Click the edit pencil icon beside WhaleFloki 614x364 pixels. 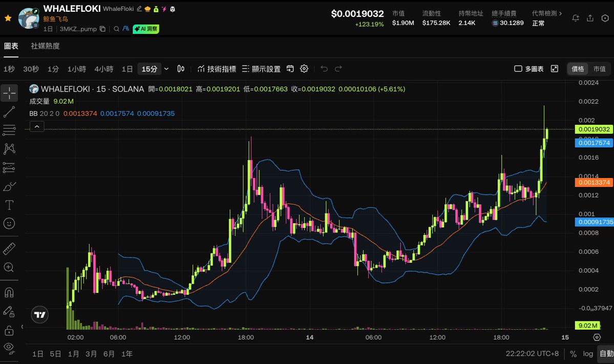pos(139,9)
